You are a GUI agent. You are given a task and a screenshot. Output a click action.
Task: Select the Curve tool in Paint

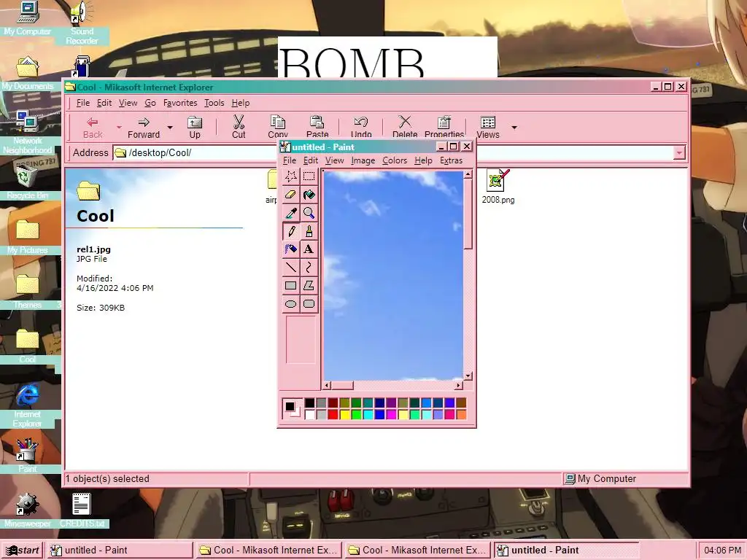(x=309, y=268)
